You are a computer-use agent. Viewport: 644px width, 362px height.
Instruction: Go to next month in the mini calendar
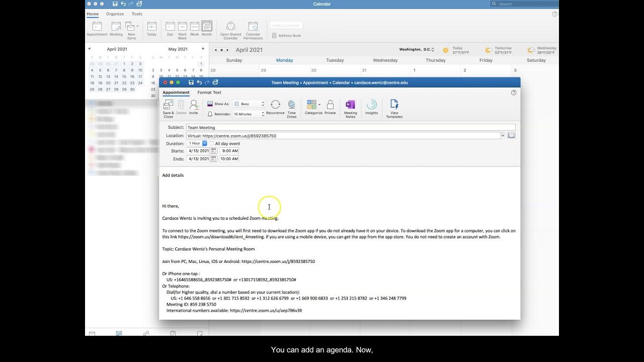(203, 49)
